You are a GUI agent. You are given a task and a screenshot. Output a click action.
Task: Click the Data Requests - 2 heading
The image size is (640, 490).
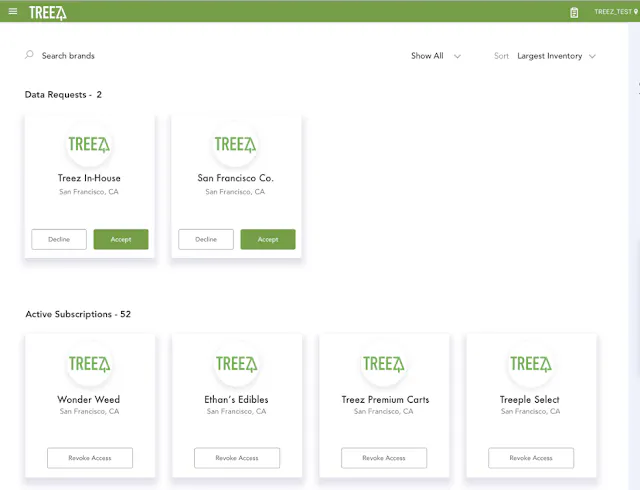pos(63,95)
